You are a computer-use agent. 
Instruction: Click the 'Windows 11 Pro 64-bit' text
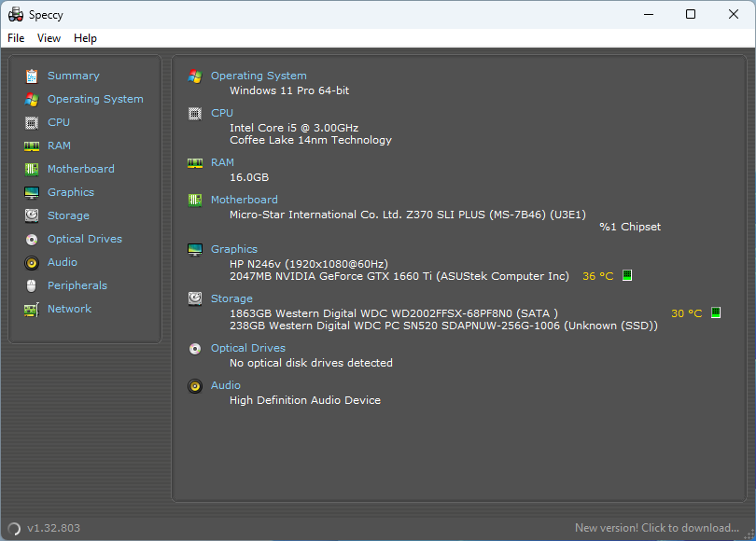pyautogui.click(x=289, y=90)
